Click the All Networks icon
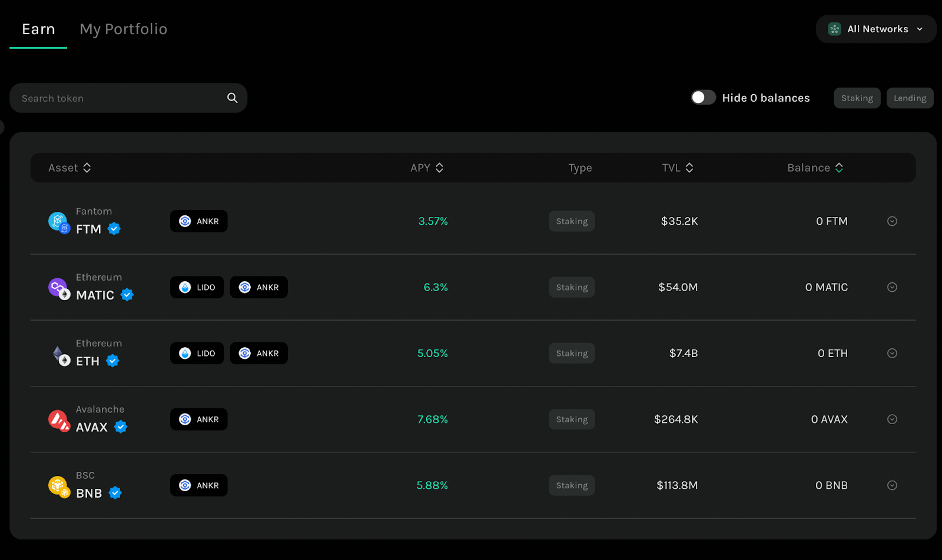Screen dimensions: 942x560 [x=834, y=29]
